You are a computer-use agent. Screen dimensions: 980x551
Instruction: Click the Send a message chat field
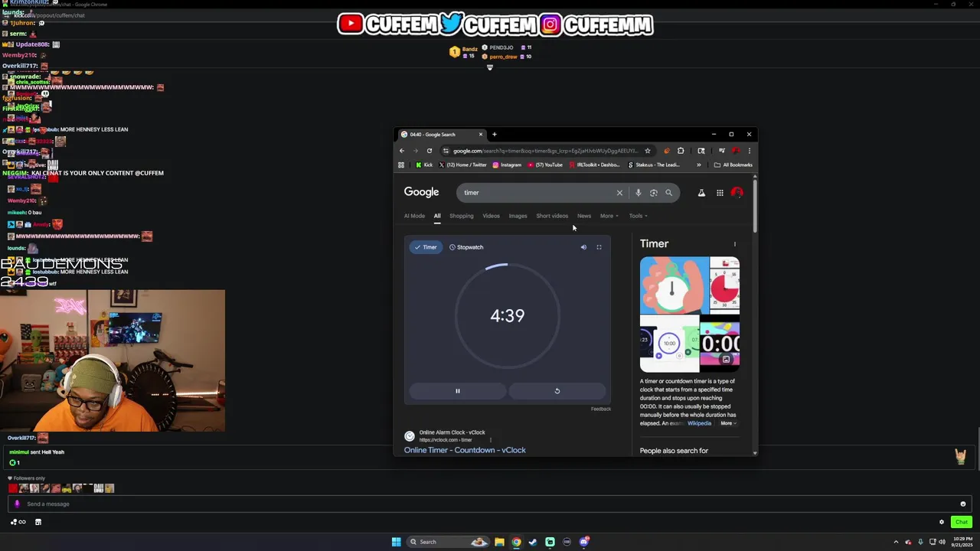(x=490, y=504)
